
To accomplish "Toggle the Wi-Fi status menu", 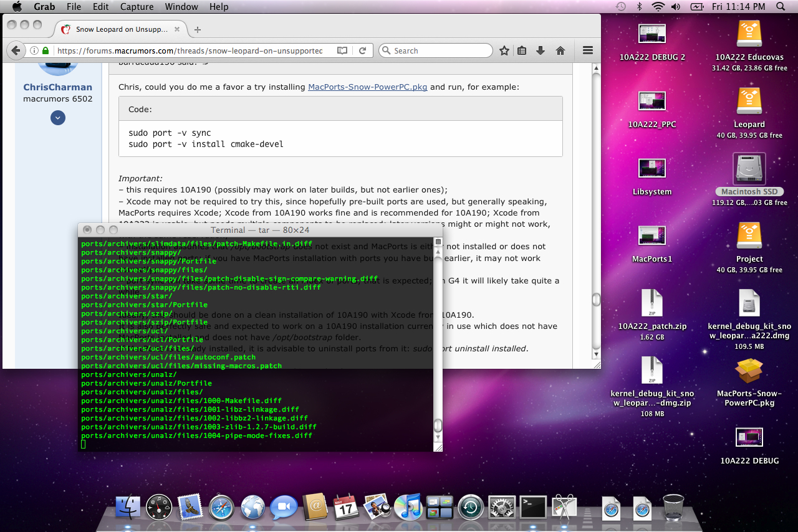I will [x=658, y=7].
